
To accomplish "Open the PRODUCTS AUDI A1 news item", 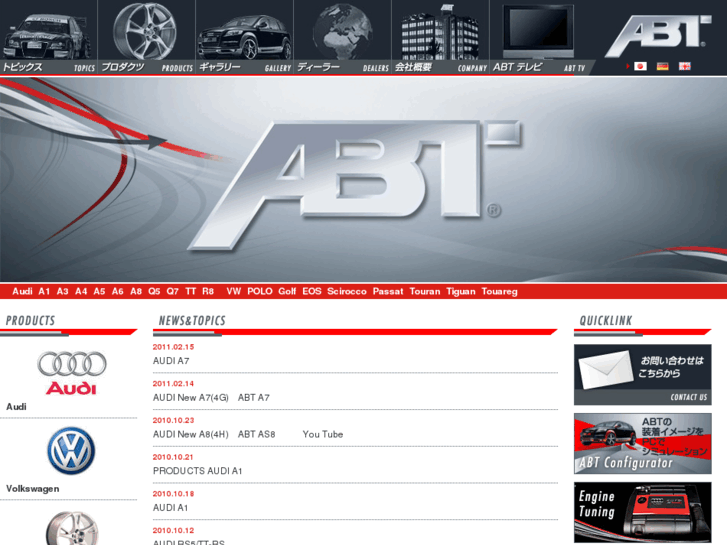I will (198, 471).
